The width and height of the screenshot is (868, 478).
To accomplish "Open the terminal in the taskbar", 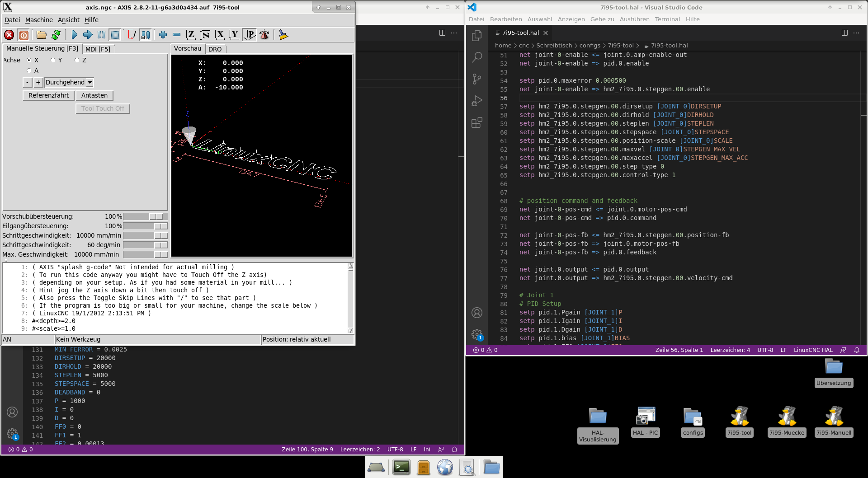I will 401,467.
